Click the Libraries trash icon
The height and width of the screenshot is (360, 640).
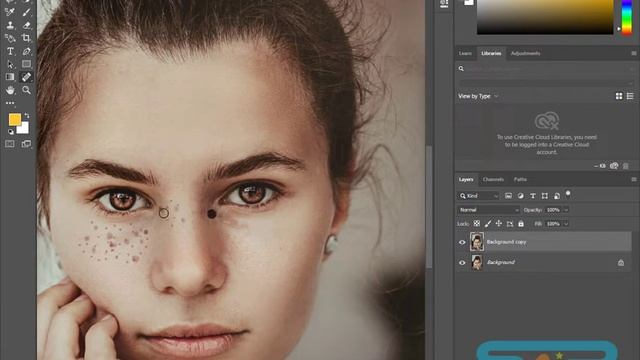(626, 166)
